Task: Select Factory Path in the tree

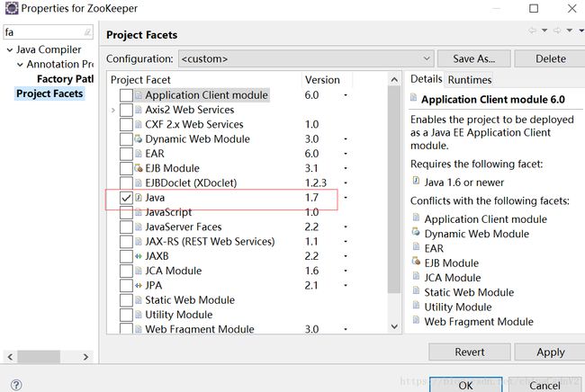Action: click(66, 79)
